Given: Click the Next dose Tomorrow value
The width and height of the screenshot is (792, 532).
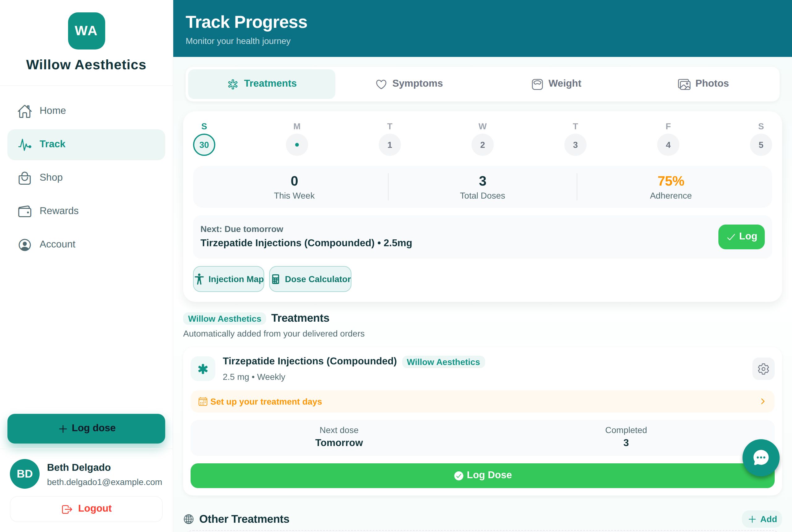Looking at the screenshot, I should click(x=339, y=443).
